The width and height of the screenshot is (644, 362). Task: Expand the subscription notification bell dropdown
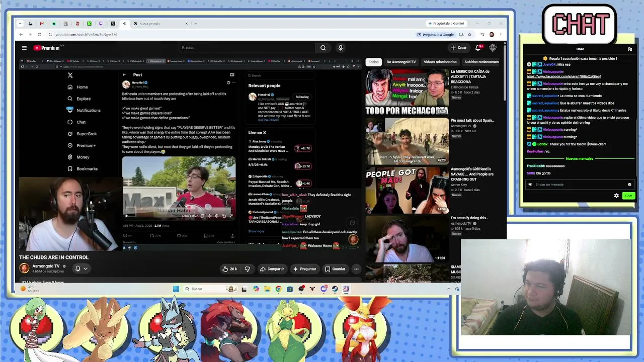coord(81,269)
